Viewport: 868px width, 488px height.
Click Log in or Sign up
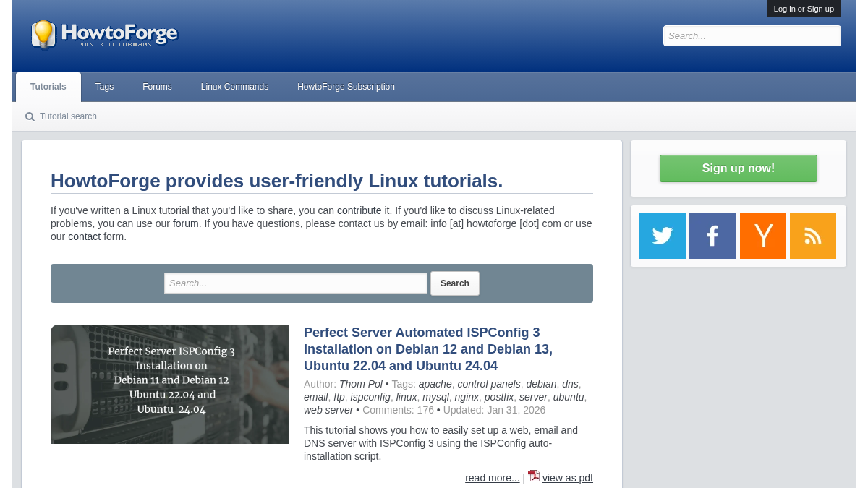[804, 9]
